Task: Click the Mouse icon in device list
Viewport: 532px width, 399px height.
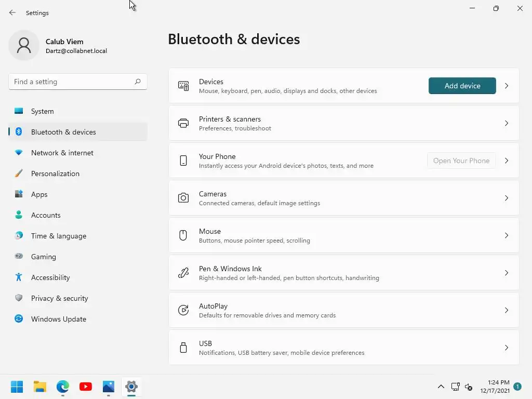Action: tap(183, 235)
